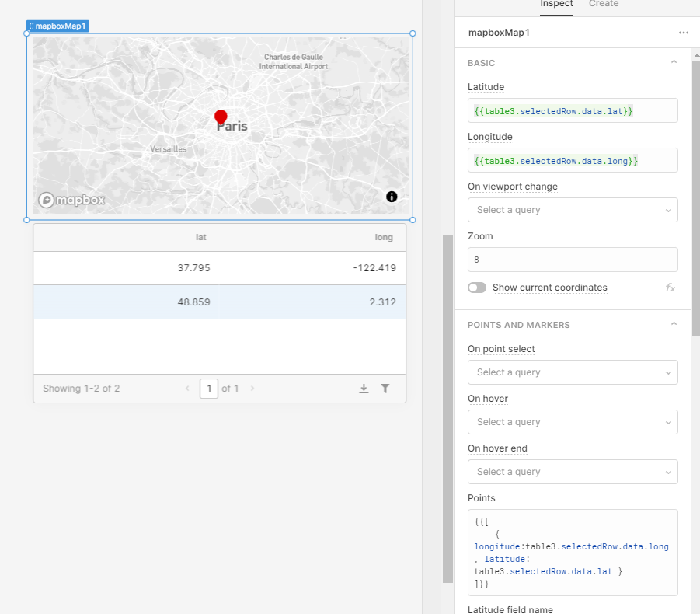Open the table filter options
Viewport: 700px width, 614px height.
click(x=385, y=388)
